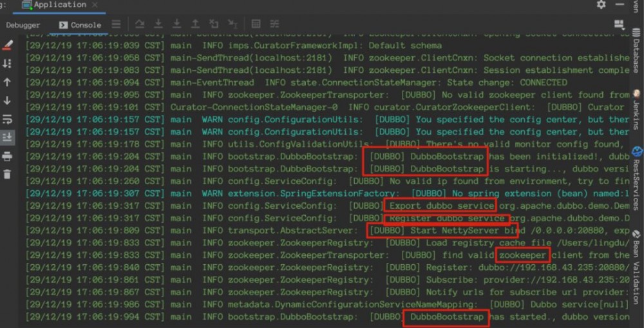Image resolution: width=644 pixels, height=328 pixels.
Task: Click the Force Step Into icon
Action: [176, 24]
